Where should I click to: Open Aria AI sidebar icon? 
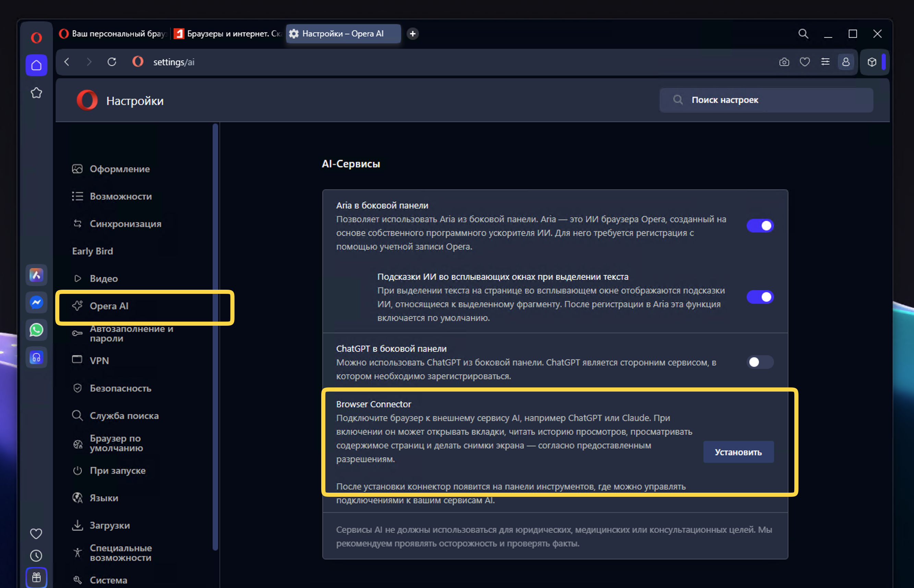[x=36, y=275]
